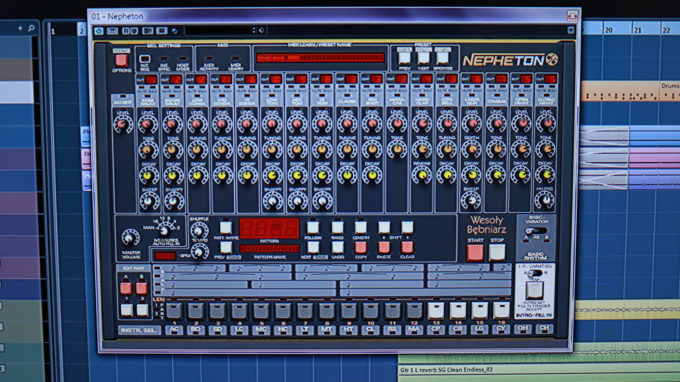This screenshot has height=382, width=680.
Task: Select Edit Part B
Action: pos(142,288)
